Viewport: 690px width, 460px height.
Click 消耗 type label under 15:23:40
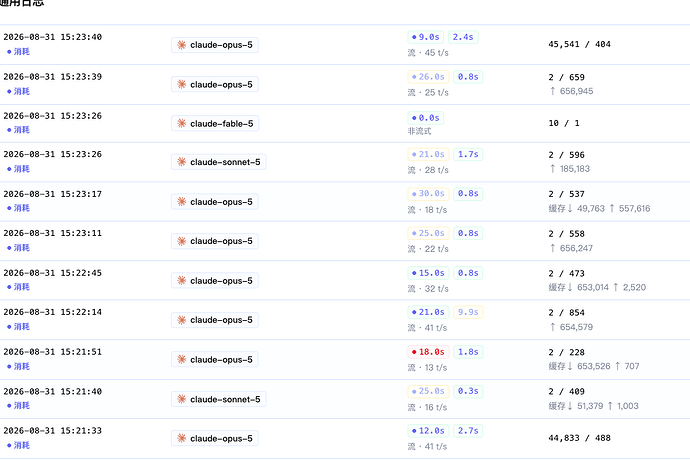(18, 52)
